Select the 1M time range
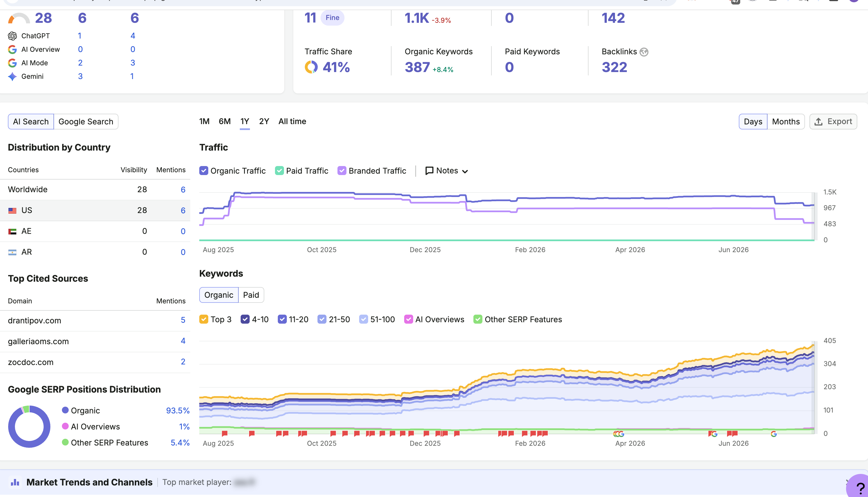The height and width of the screenshot is (497, 868). tap(204, 122)
